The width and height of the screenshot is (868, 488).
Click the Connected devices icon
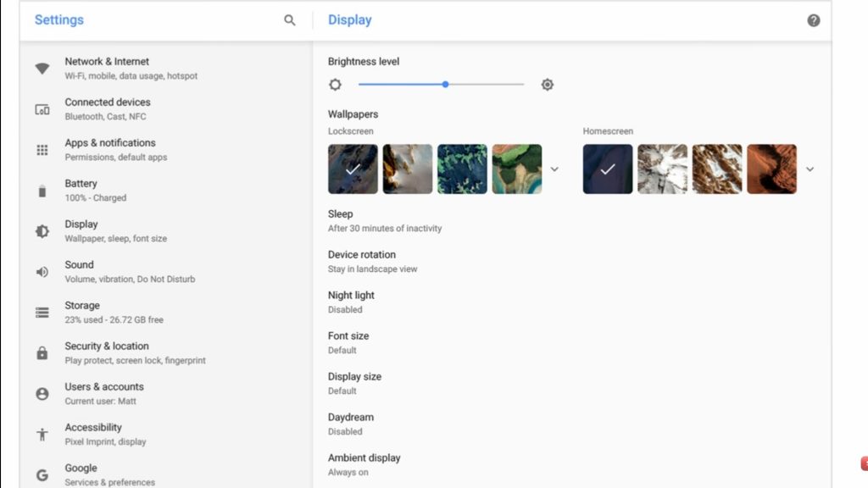[x=42, y=109]
